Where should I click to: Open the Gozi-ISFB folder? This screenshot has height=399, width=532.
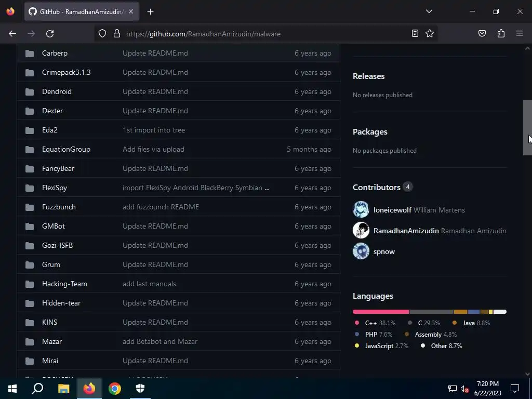pyautogui.click(x=57, y=245)
